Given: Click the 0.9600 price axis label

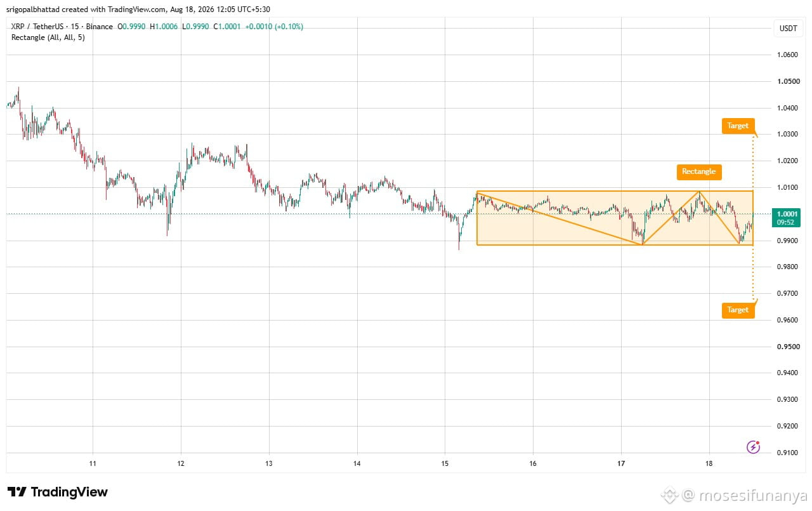Looking at the screenshot, I should coord(787,320).
